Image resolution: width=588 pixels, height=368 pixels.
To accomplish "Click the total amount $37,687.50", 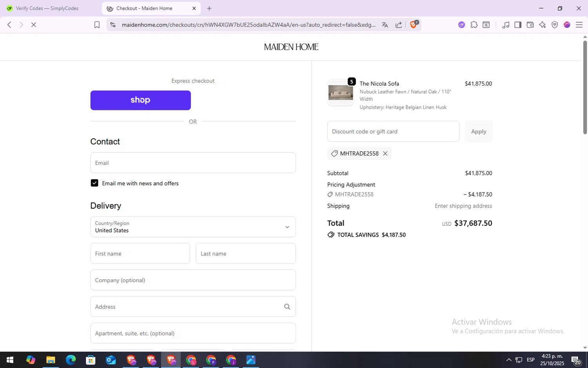I will coord(473,223).
